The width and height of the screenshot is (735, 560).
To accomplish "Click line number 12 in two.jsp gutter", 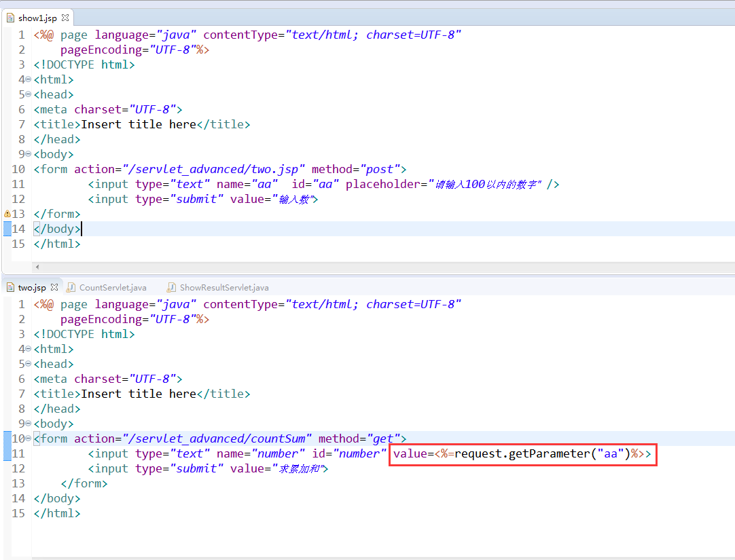I will [18, 468].
